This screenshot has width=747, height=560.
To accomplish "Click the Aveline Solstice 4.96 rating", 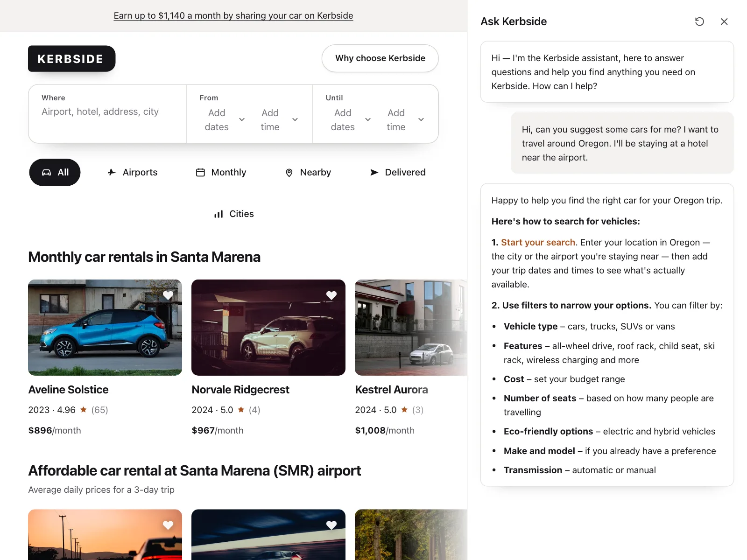I will point(68,410).
